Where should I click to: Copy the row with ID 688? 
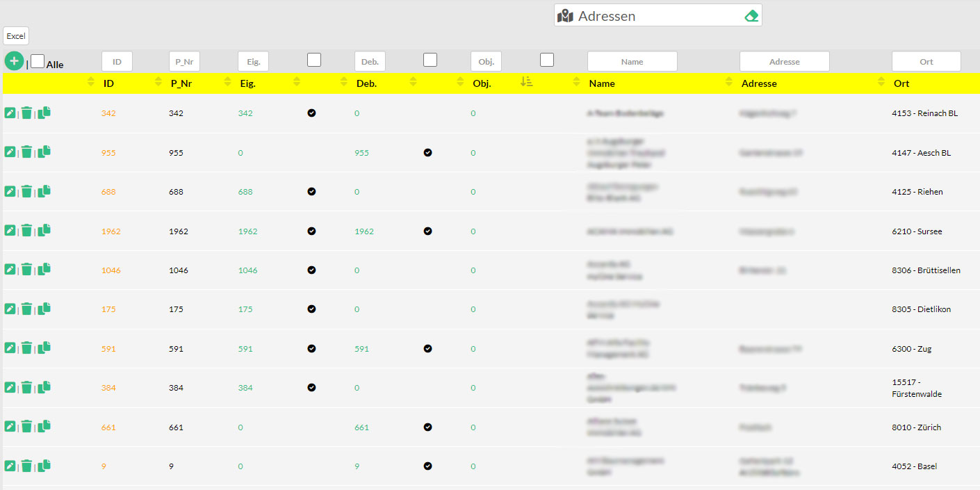[44, 191]
